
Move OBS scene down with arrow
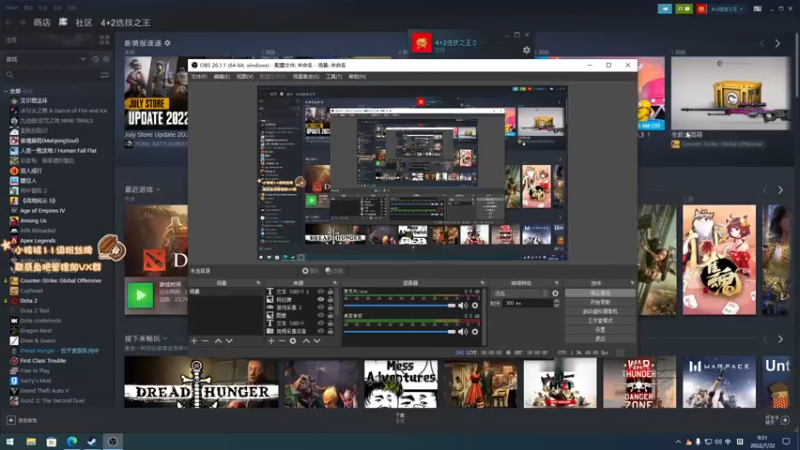click(229, 341)
